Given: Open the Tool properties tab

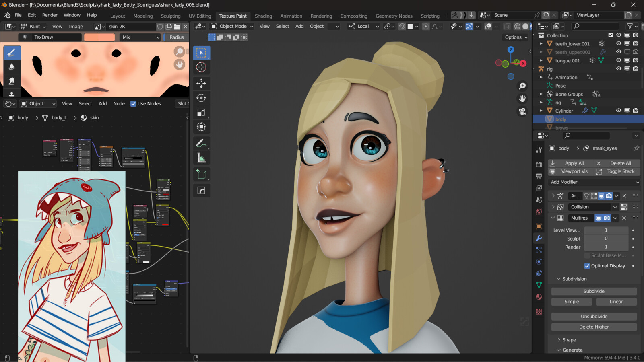Looking at the screenshot, I should point(539,150).
